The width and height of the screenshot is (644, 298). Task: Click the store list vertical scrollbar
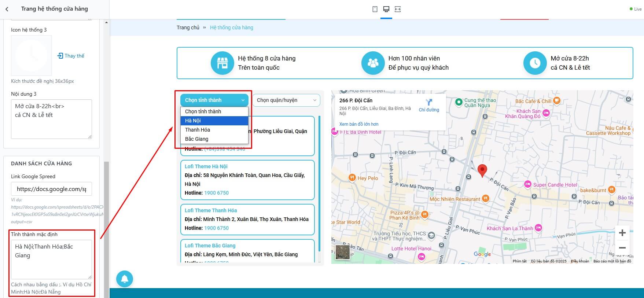[x=320, y=184]
